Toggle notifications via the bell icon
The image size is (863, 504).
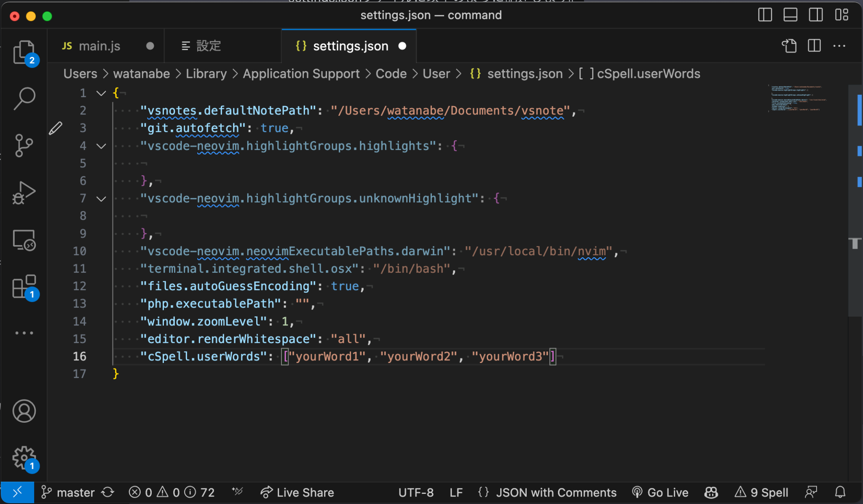click(x=839, y=492)
